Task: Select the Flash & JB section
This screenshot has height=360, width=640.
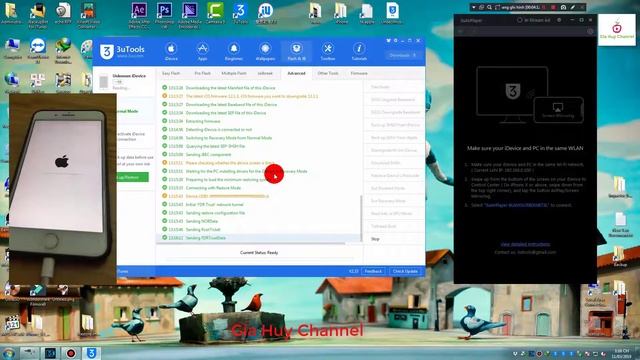Action: (x=296, y=52)
